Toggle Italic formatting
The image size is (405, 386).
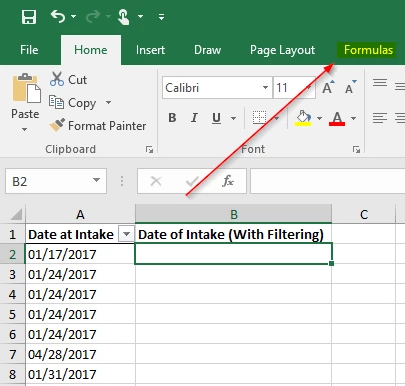click(x=194, y=118)
